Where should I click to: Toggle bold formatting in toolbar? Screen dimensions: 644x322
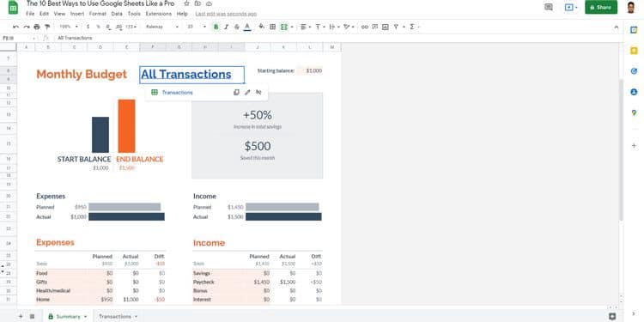(216, 27)
